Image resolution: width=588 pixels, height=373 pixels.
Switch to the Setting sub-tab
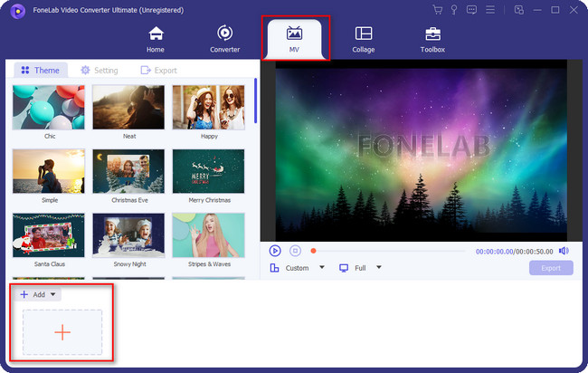(100, 71)
